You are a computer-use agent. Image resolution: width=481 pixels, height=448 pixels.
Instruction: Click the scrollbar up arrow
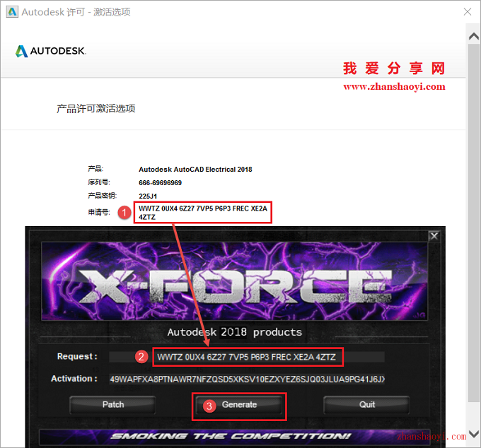pos(474,36)
